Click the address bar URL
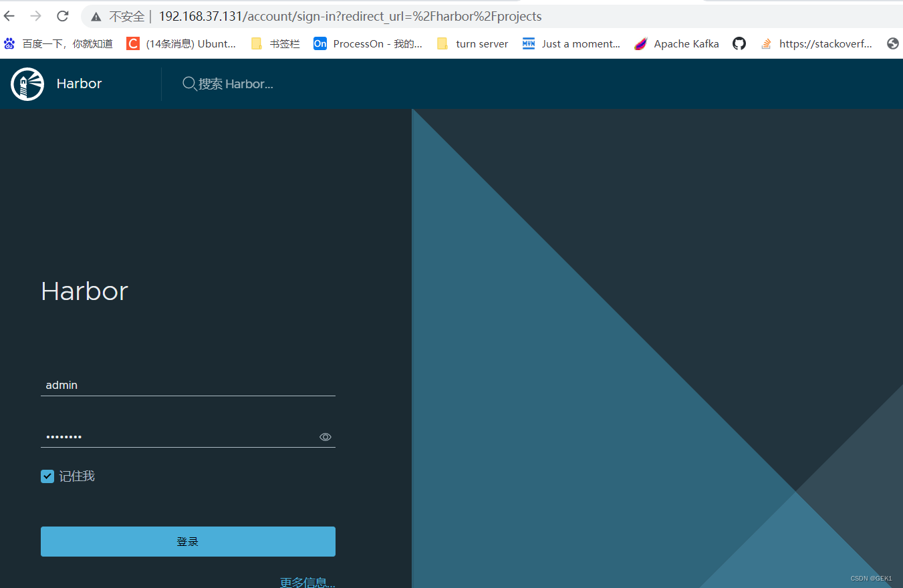The width and height of the screenshot is (903, 588). (350, 16)
